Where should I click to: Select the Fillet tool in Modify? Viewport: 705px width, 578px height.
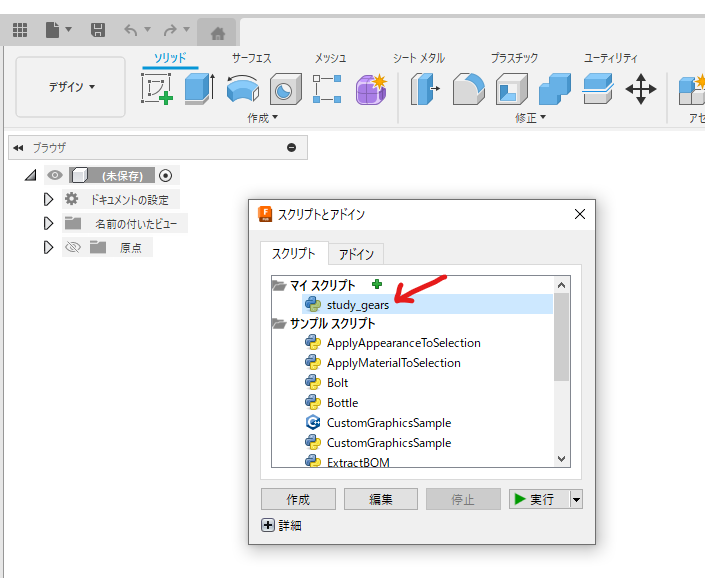pyautogui.click(x=468, y=90)
